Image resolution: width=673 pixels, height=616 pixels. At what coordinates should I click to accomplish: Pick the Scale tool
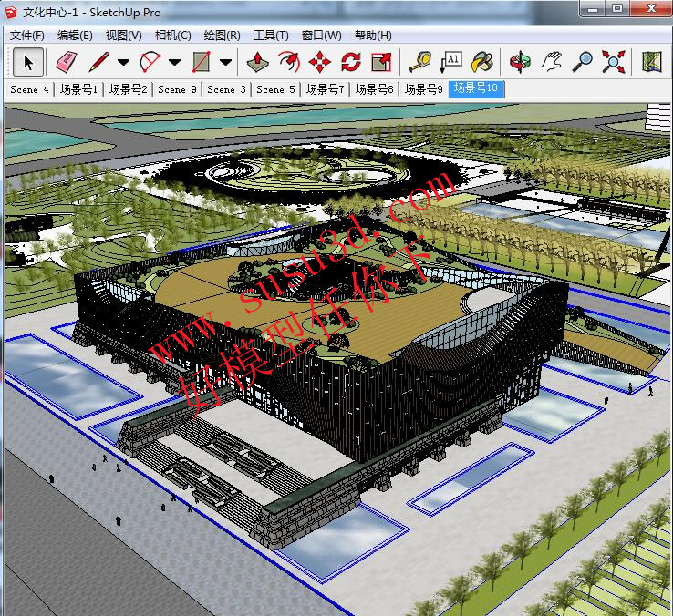(381, 62)
